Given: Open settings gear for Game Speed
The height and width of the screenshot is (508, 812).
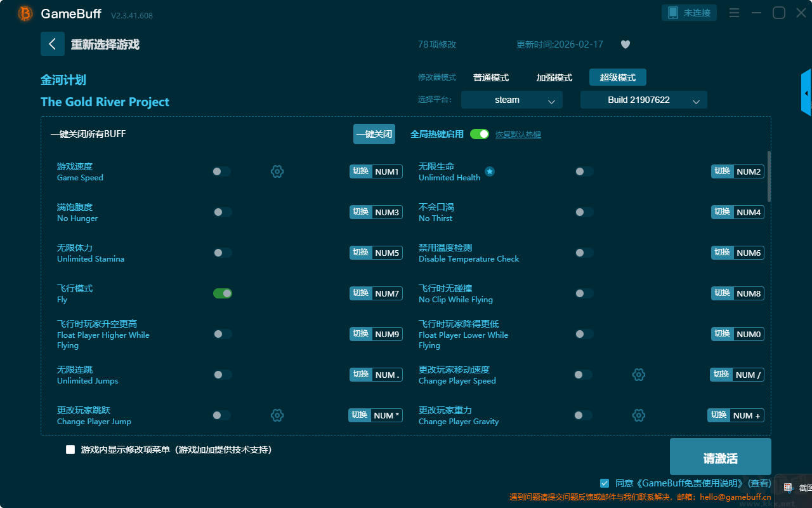Looking at the screenshot, I should click(277, 171).
